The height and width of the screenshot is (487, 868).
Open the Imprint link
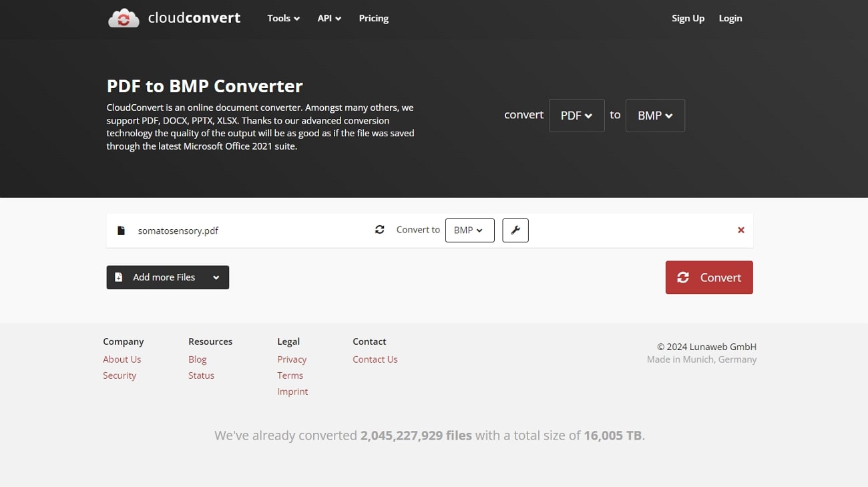click(x=292, y=391)
